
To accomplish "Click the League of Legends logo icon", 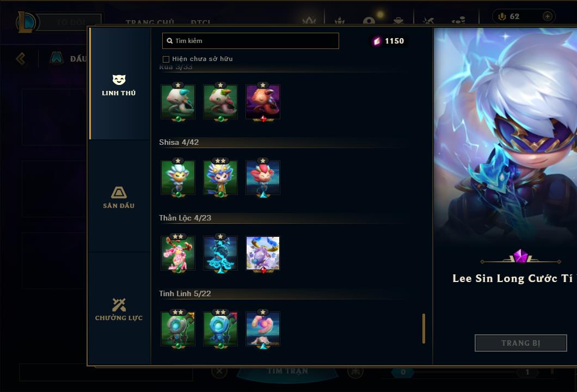I will (x=26, y=22).
